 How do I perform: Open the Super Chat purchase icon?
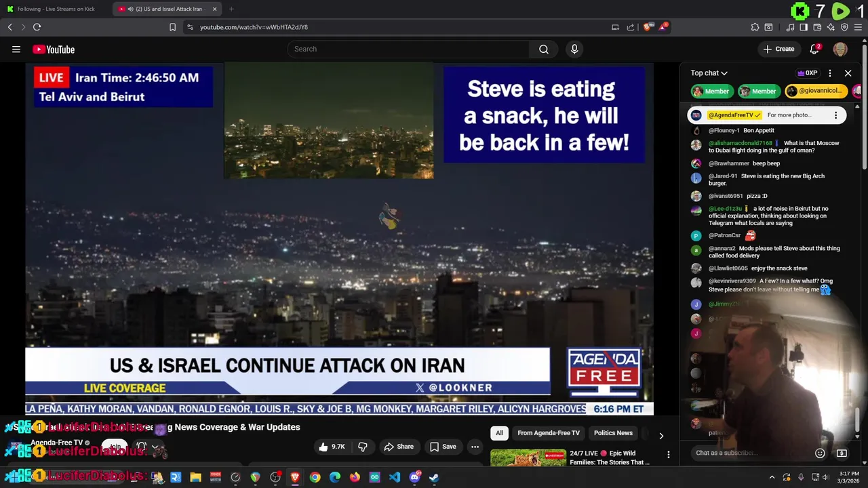tap(842, 453)
